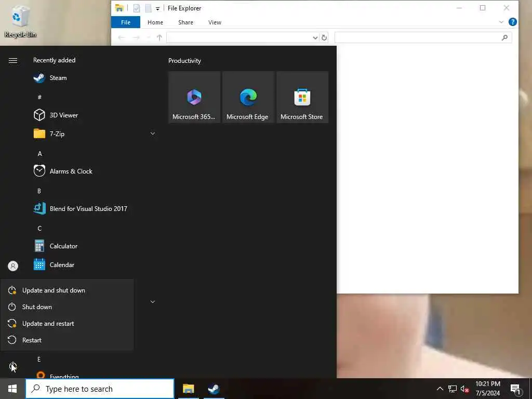Viewport: 532px width, 399px height.
Task: Open the user account icon
Action: [x=13, y=266]
